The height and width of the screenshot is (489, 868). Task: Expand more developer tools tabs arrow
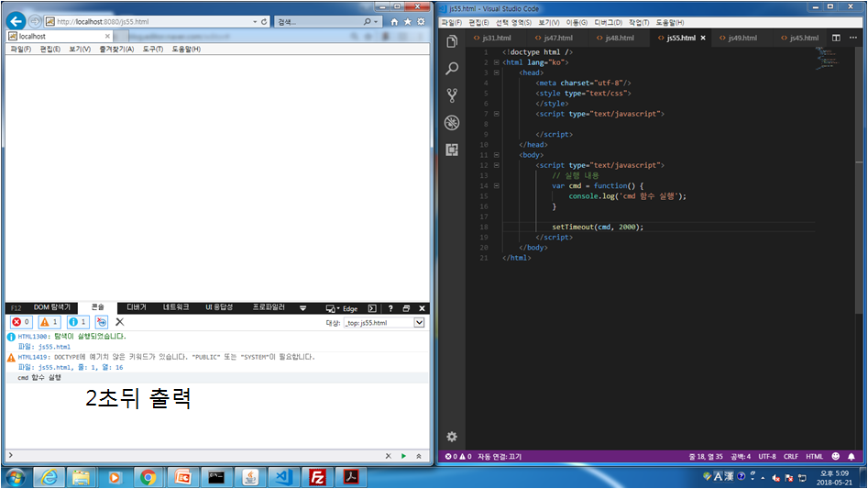click(302, 308)
